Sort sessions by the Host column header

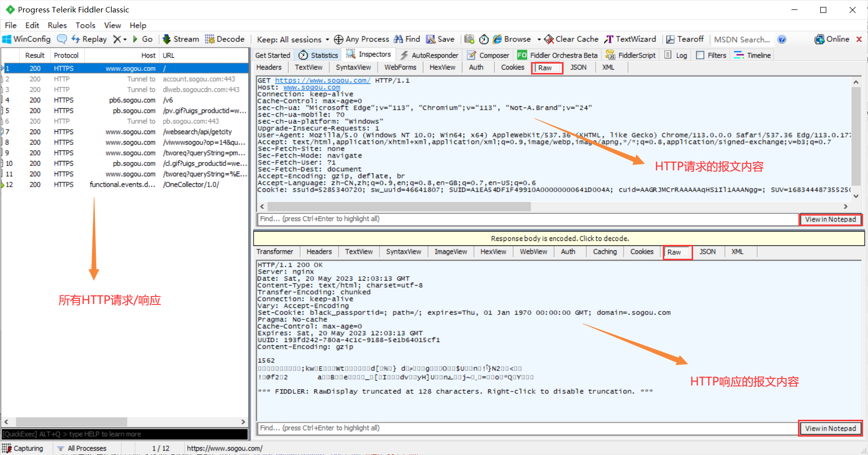121,56
